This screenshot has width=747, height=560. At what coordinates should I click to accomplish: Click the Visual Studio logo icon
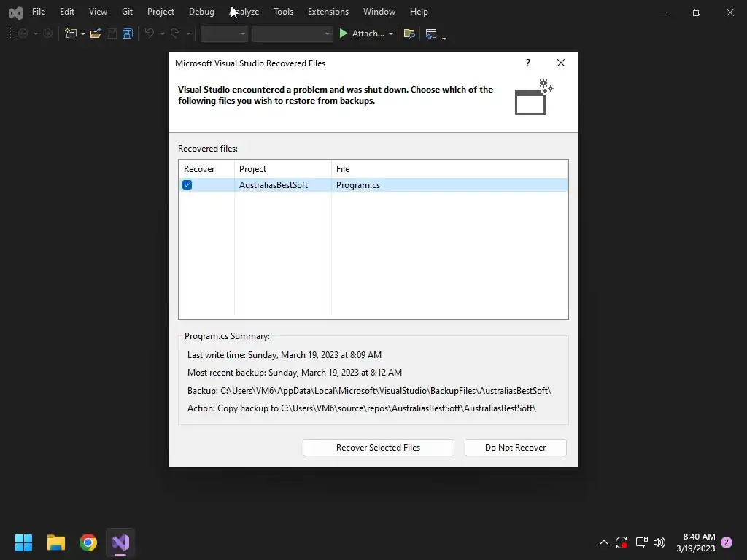pyautogui.click(x=16, y=12)
